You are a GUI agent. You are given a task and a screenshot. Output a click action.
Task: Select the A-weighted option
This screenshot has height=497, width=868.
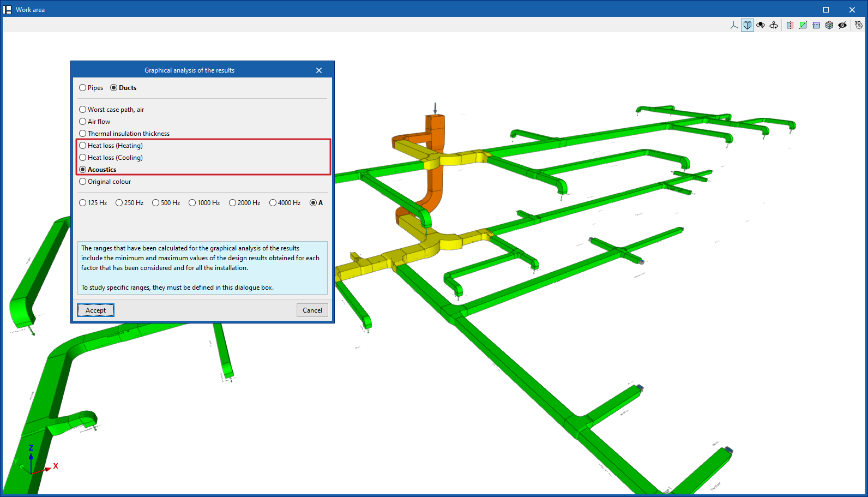316,203
